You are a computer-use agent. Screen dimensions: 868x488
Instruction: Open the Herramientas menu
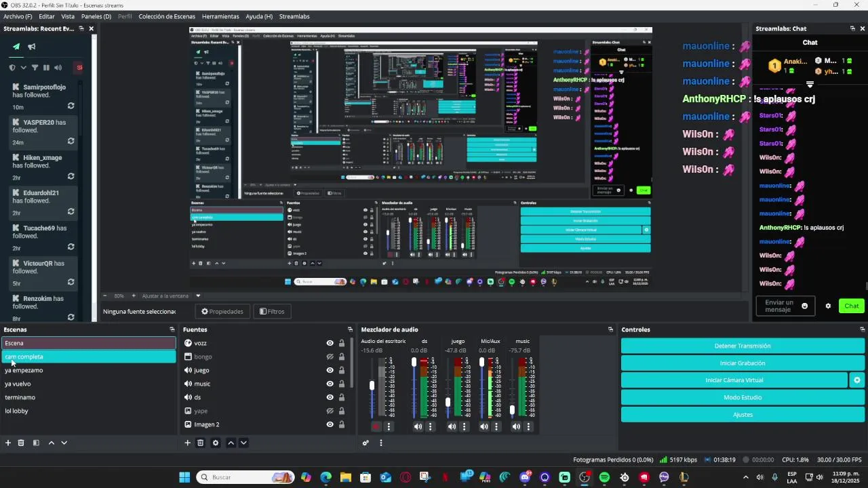(x=220, y=16)
